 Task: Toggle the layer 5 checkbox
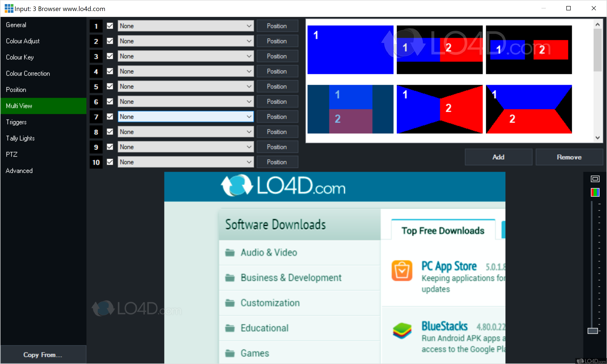(x=110, y=86)
